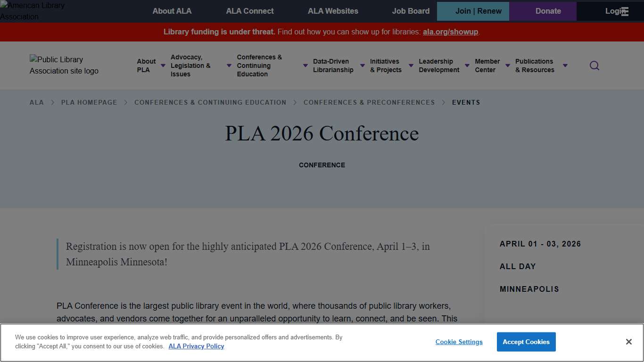644x362 pixels.
Task: Open the ALA Privacy Policy link
Action: pos(196,346)
